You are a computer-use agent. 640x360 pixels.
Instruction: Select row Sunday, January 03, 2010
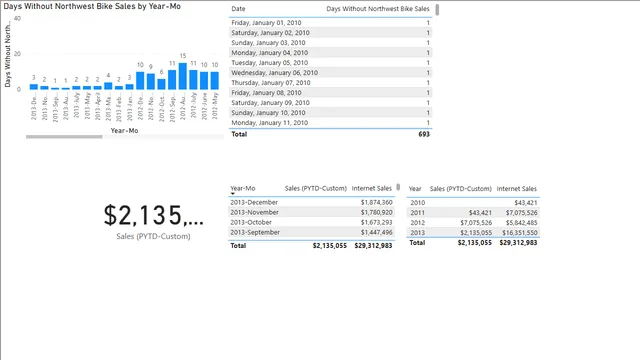click(330, 43)
